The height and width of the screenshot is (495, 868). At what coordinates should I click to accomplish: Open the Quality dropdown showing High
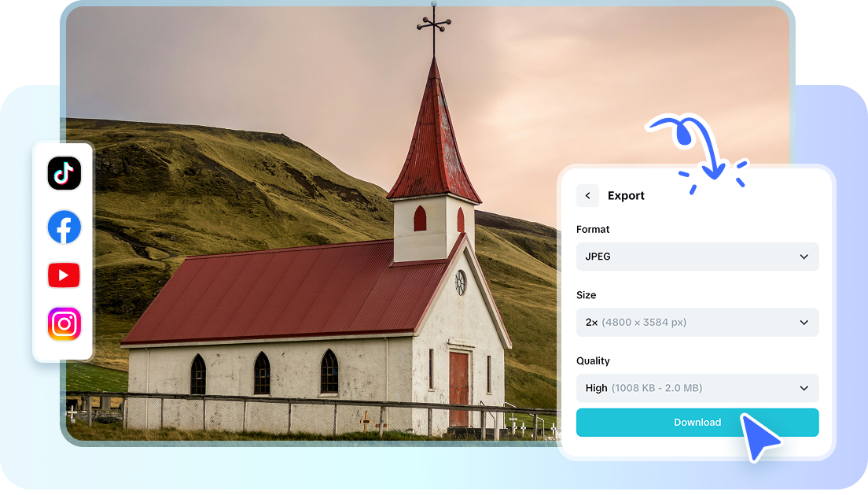[x=697, y=388]
